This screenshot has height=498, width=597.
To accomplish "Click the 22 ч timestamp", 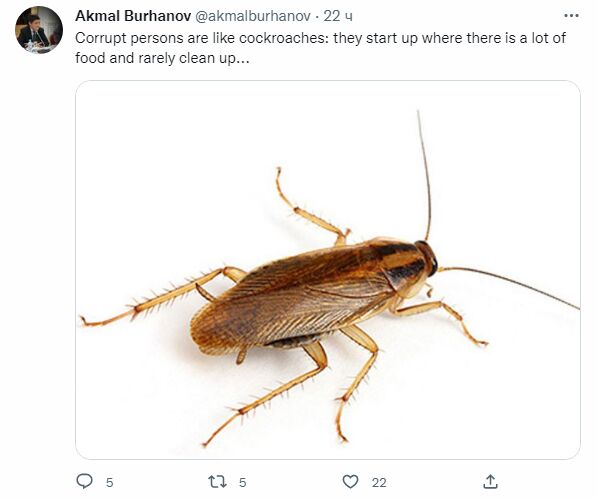I will 338,16.
